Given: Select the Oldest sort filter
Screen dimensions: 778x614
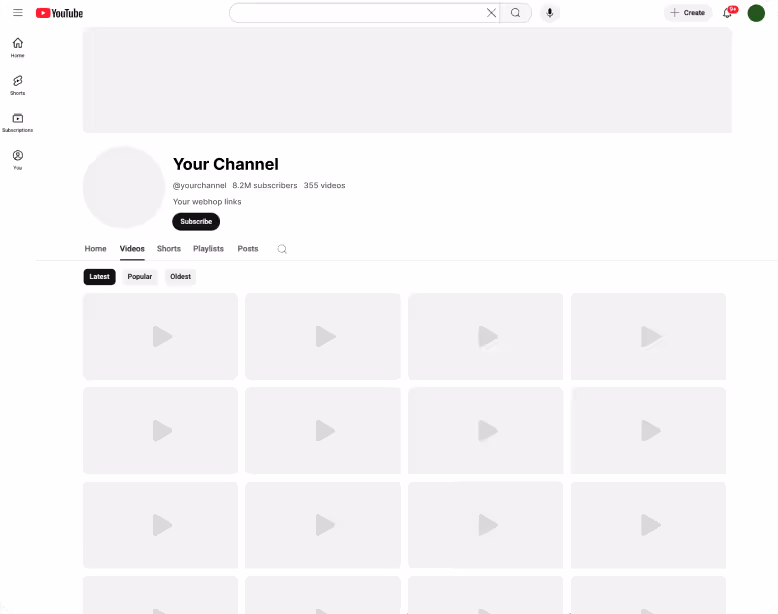Looking at the screenshot, I should tap(180, 276).
